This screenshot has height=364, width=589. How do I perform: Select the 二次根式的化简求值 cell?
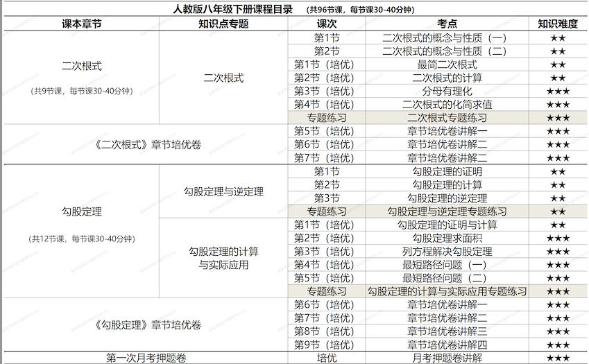click(x=447, y=105)
